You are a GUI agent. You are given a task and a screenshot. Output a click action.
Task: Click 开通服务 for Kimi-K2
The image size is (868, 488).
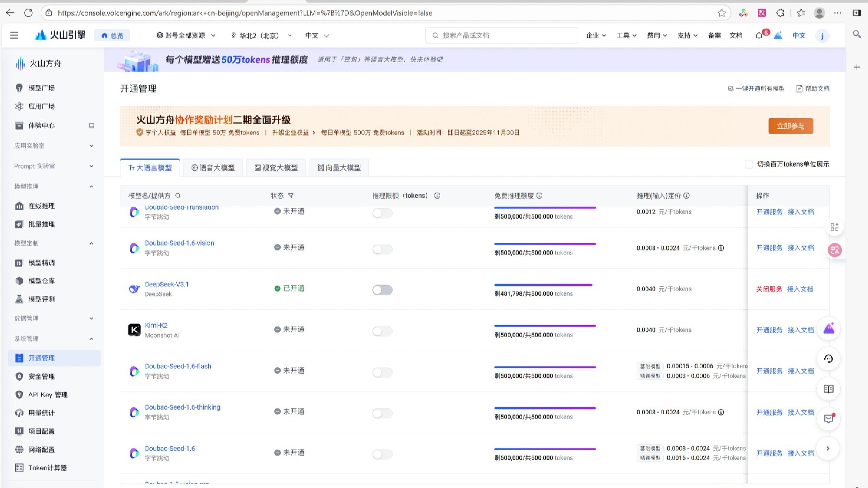pyautogui.click(x=769, y=330)
